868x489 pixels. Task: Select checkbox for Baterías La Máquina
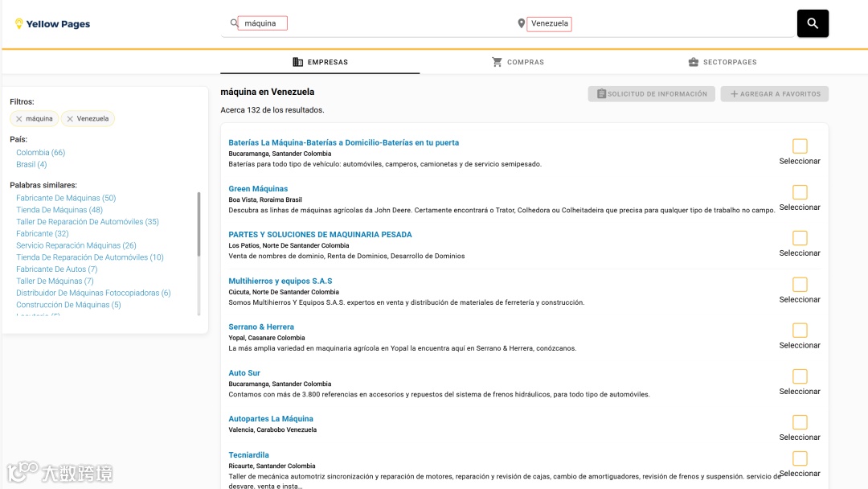click(x=800, y=146)
